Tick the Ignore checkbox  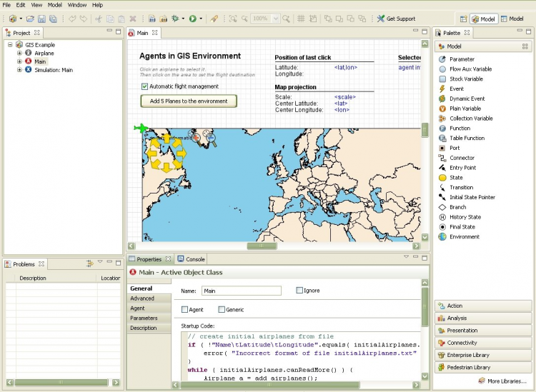(299, 291)
